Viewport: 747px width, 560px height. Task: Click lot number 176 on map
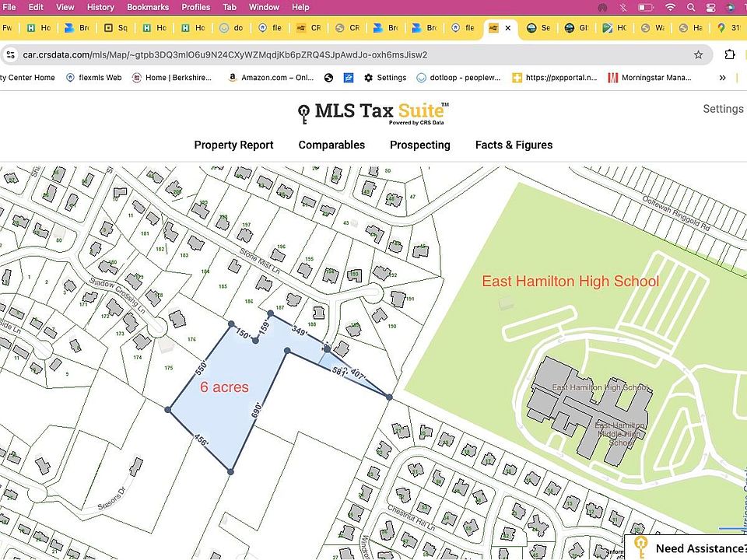pyautogui.click(x=191, y=340)
